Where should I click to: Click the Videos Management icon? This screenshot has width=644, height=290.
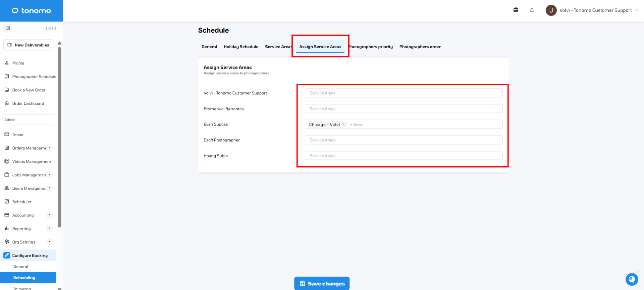tap(7, 161)
